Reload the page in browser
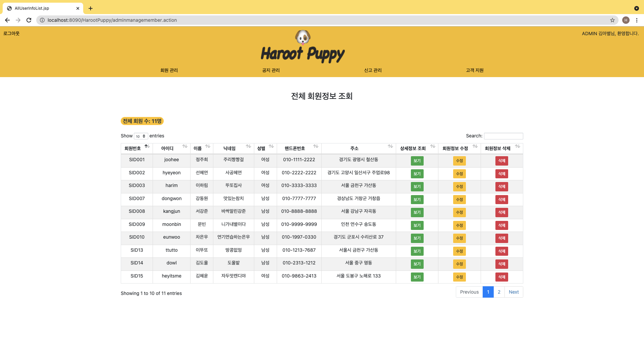644x362 pixels. click(29, 20)
